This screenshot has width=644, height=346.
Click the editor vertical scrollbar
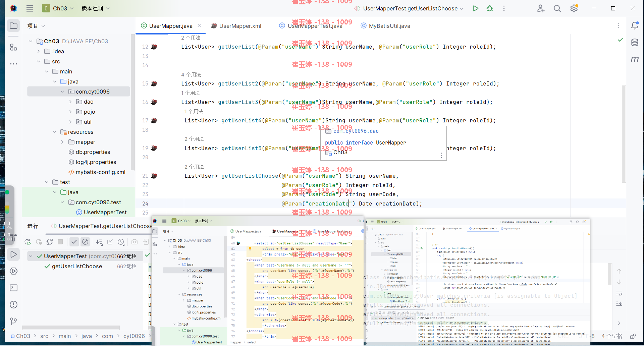[624, 134]
